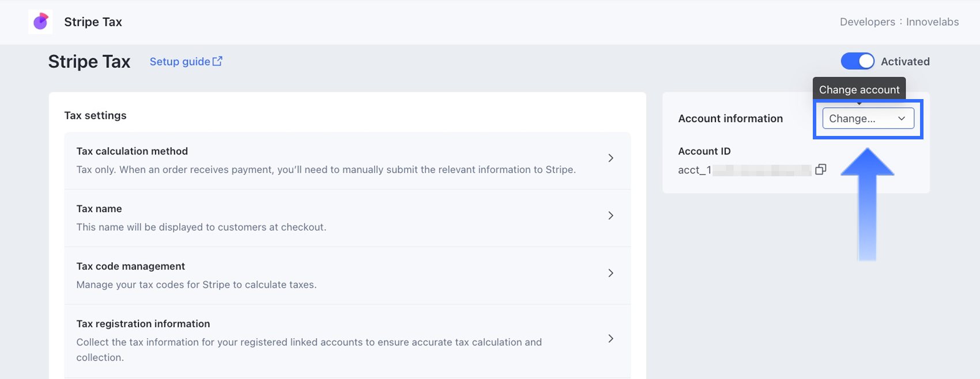
Task: Expand Tax calculation method chevron
Action: (x=610, y=158)
